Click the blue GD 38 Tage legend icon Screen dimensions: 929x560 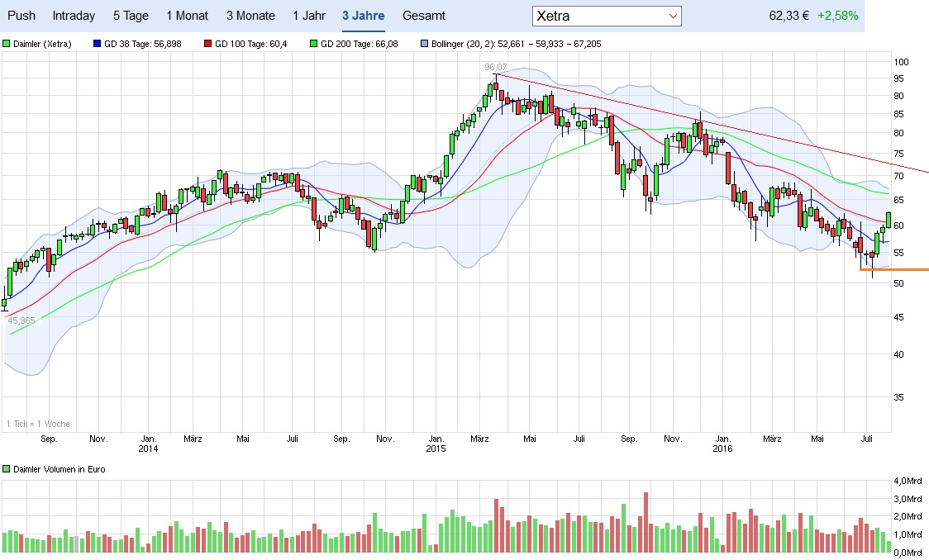[98, 44]
